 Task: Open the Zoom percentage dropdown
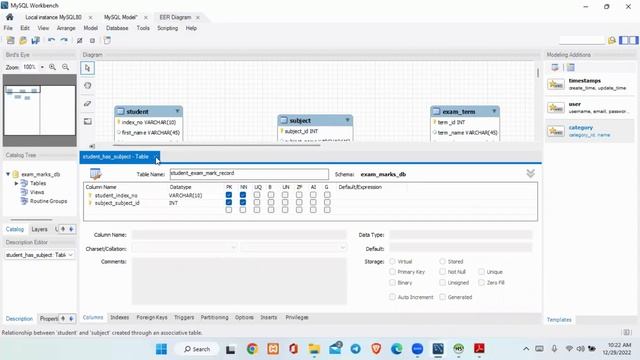42,67
